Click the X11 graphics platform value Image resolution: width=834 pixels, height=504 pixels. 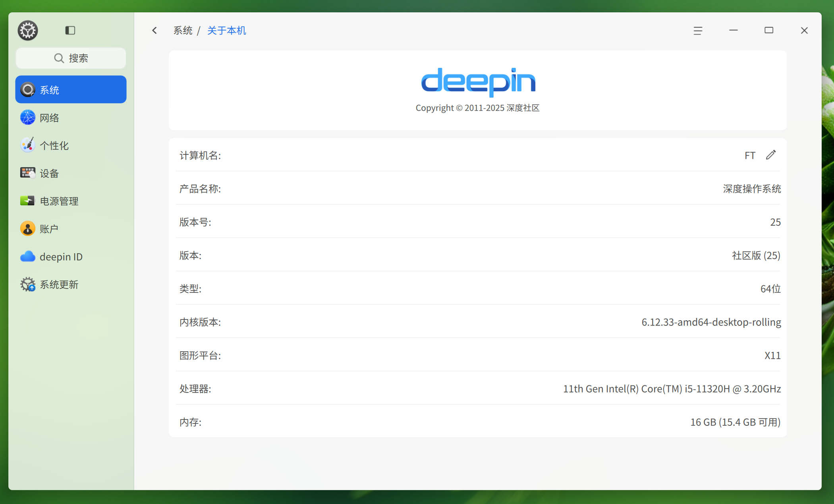point(772,355)
